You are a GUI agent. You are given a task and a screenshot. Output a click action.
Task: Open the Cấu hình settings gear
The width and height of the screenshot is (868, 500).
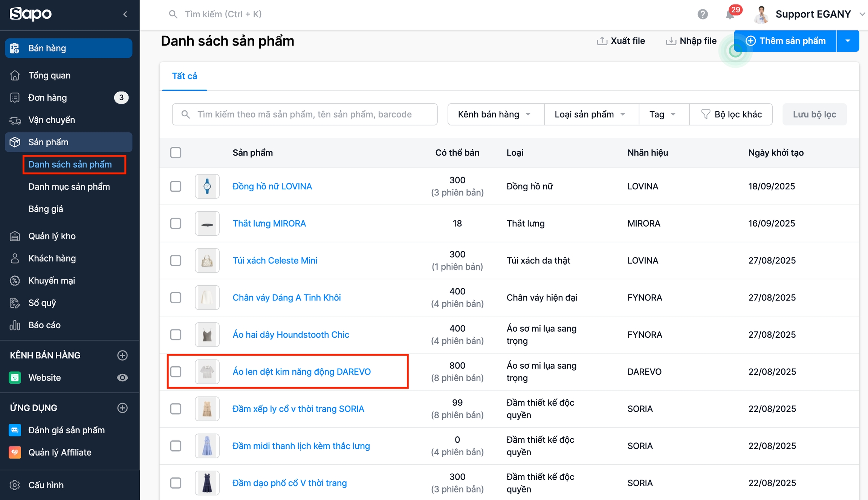pos(15,485)
